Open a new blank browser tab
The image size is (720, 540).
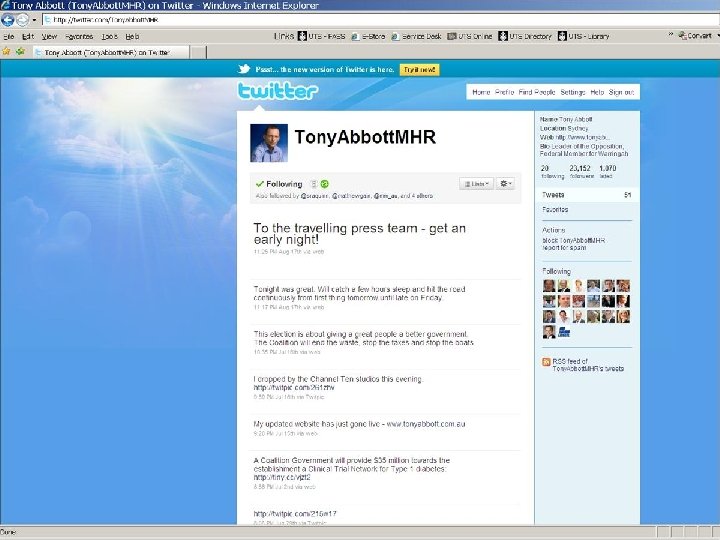[198, 52]
